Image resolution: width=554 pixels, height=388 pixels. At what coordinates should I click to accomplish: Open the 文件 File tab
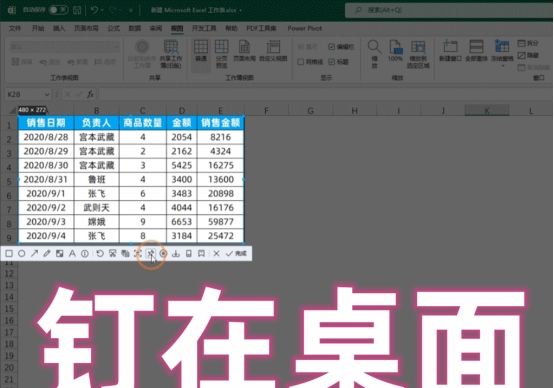15,28
